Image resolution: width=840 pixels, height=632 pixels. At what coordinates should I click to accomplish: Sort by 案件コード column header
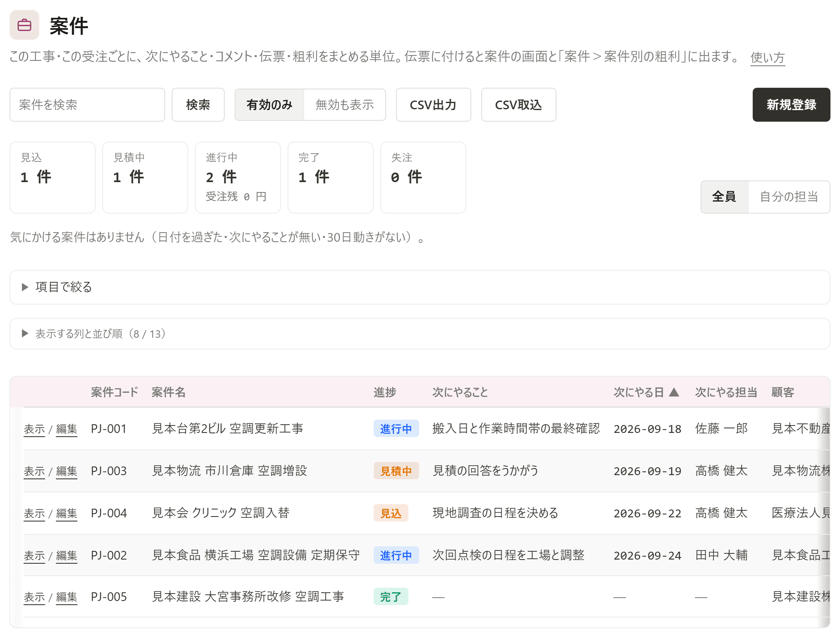click(115, 392)
